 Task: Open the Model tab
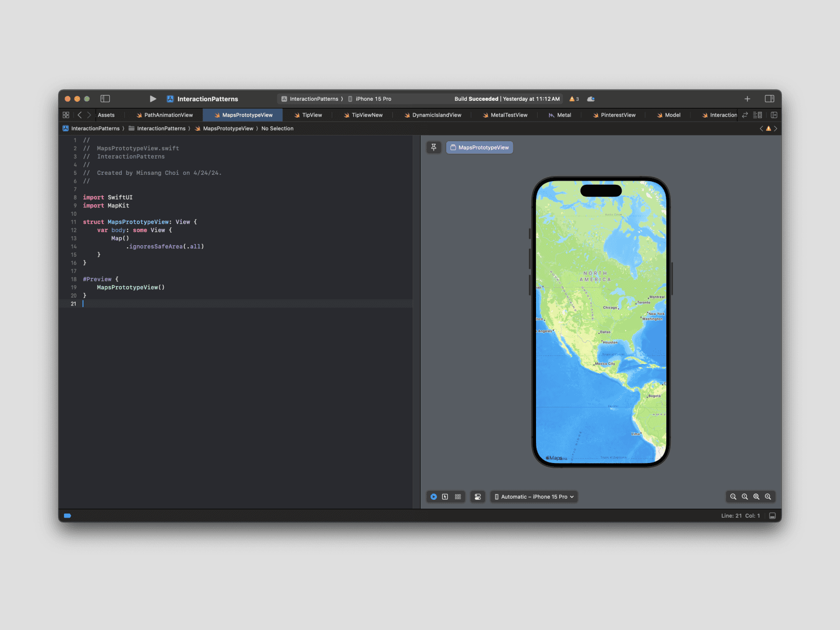click(x=669, y=115)
